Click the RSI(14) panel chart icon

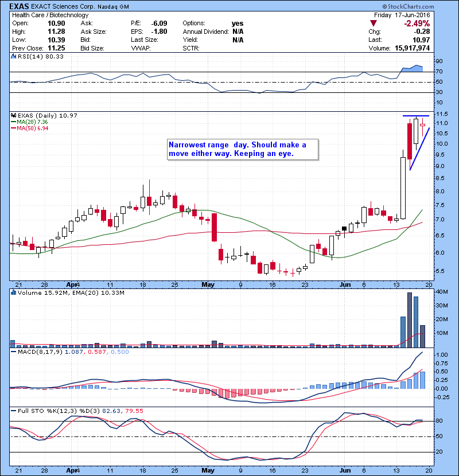pos(13,56)
